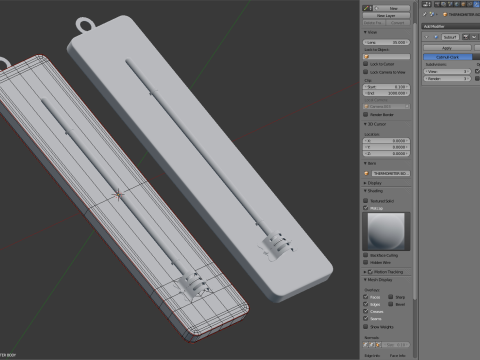Screen dimensions: 480x360
Task: Collapse the 3D Cursor panel
Action: [365, 124]
